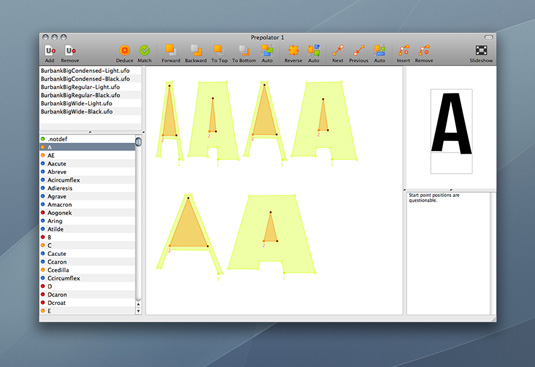Select the Ccaron glyph
The image size is (535, 367).
point(87,262)
